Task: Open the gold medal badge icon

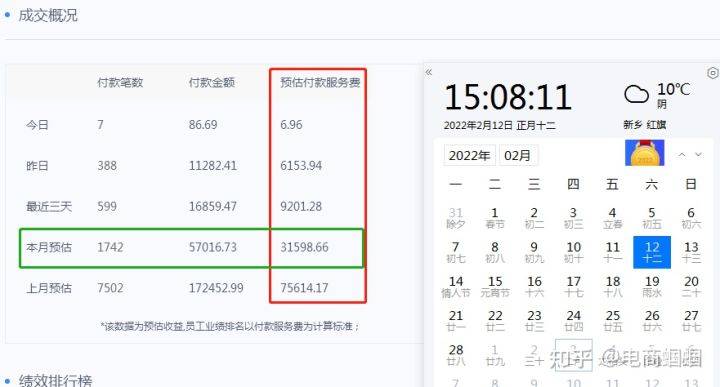Action: pos(645,153)
